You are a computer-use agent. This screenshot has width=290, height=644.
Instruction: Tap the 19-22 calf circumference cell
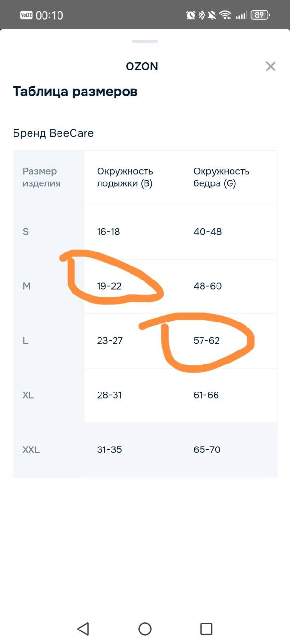109,286
